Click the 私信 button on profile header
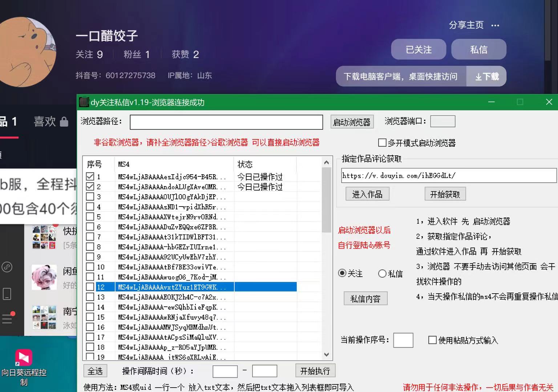558x392 pixels. tap(479, 49)
